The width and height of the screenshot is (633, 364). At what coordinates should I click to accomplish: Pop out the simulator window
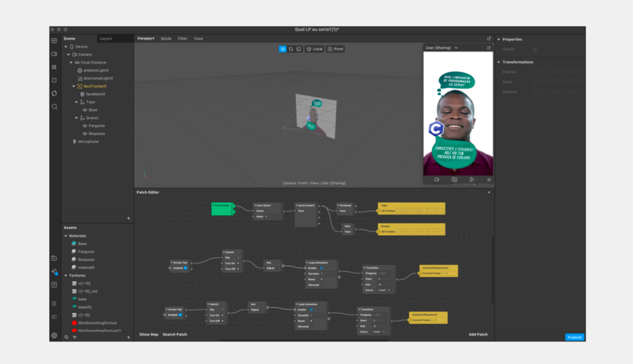point(489,48)
